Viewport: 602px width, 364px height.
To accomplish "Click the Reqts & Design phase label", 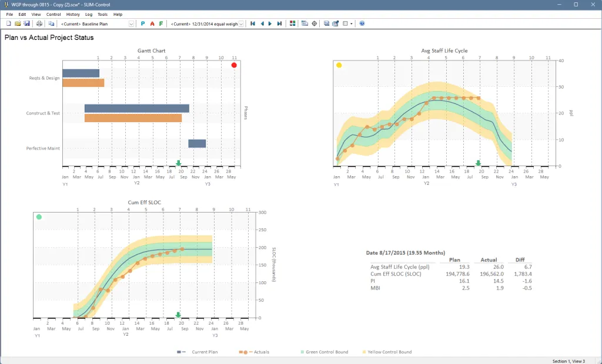I will point(44,78).
